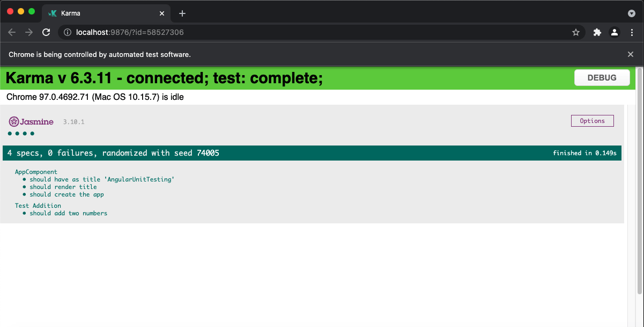Click the forward navigation arrow

[x=29, y=32]
